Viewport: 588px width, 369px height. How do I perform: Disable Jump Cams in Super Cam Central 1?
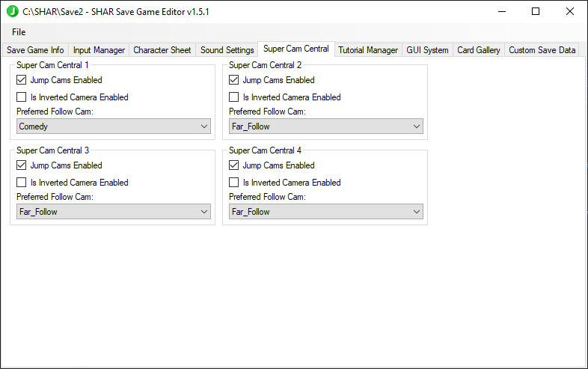pos(22,80)
